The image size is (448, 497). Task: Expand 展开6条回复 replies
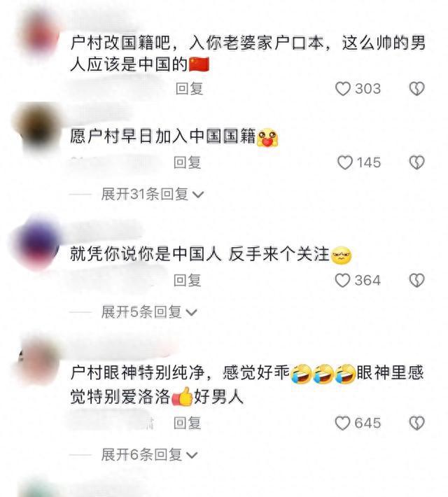click(x=149, y=455)
